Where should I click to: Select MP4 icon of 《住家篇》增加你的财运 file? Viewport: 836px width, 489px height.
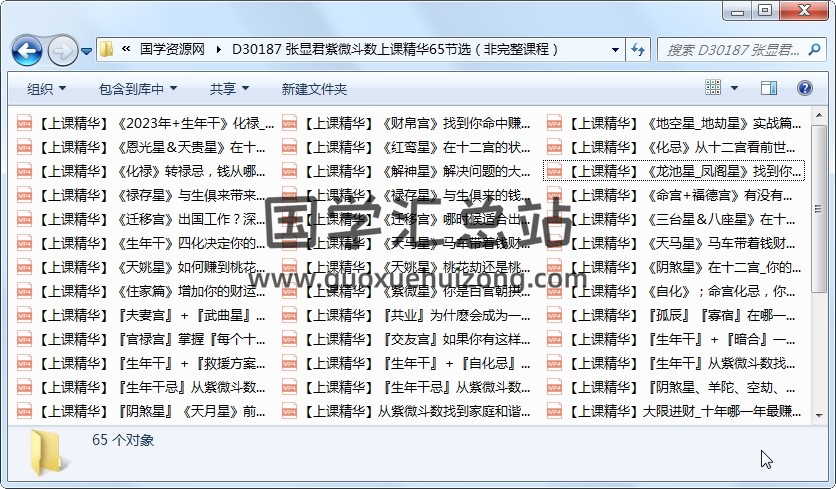24,291
